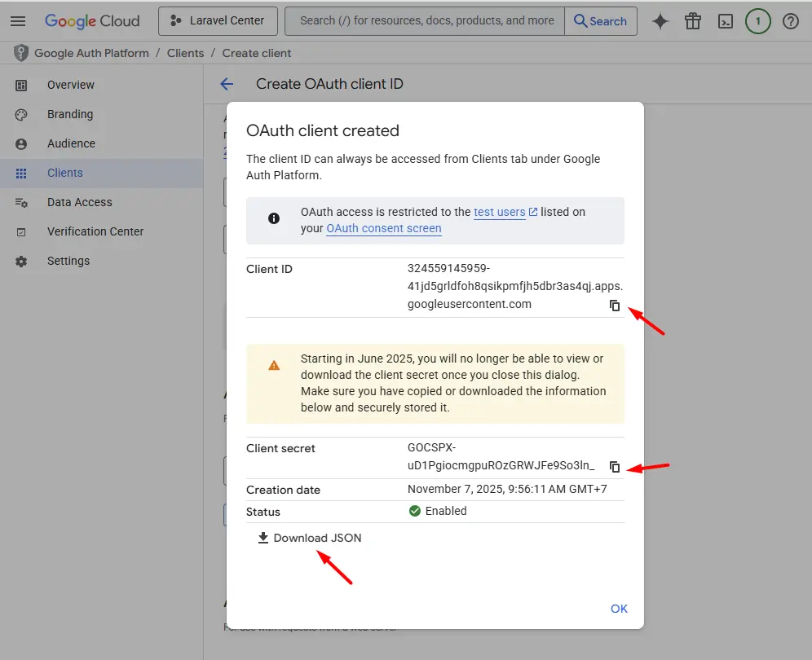
Task: Open the OAuth consent screen link
Action: (x=383, y=228)
